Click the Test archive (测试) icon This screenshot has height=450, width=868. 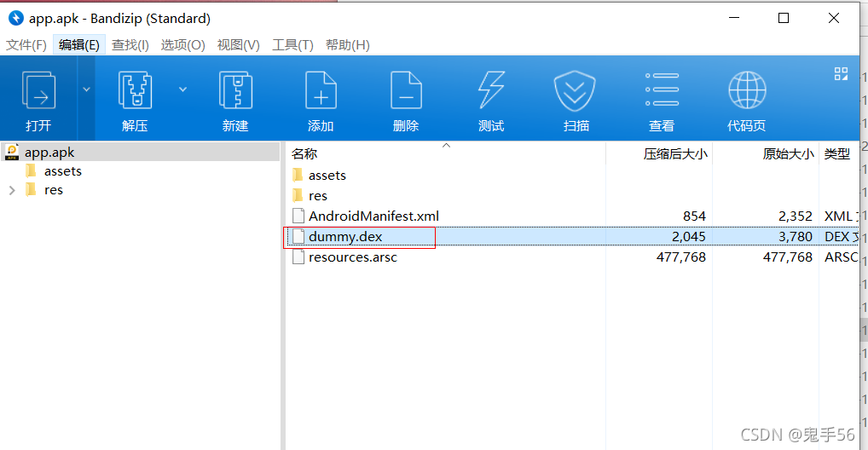coord(491,90)
